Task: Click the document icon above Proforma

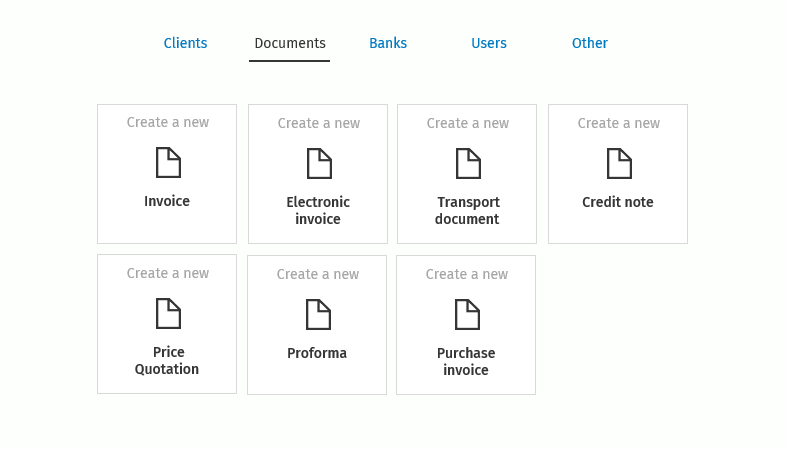Action: [318, 315]
